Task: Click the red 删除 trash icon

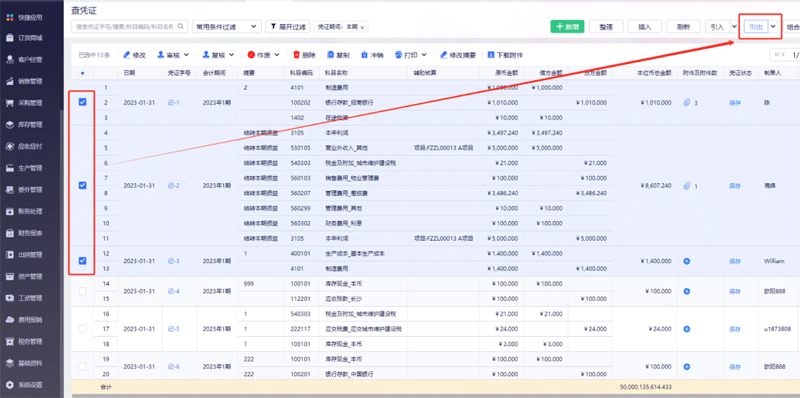Action: pyautogui.click(x=296, y=55)
